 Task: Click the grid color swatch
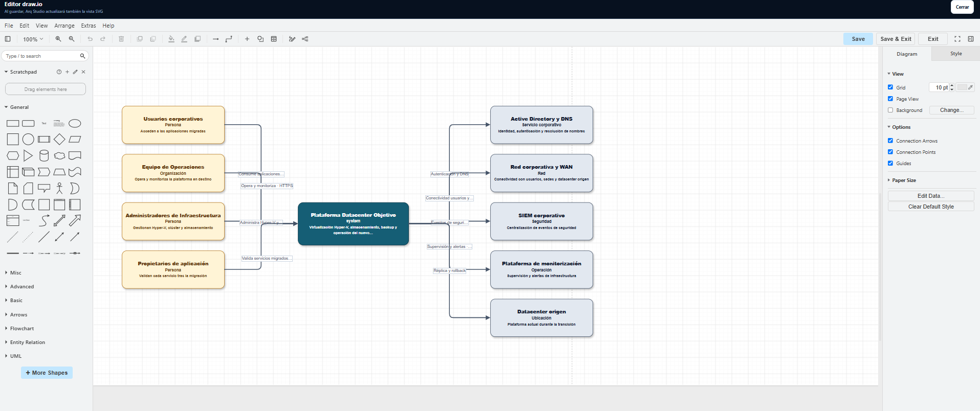click(x=965, y=87)
